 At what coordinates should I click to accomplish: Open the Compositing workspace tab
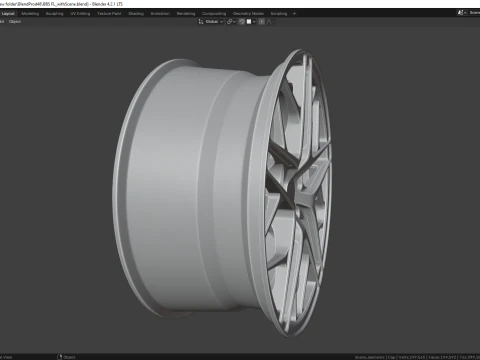(214, 14)
